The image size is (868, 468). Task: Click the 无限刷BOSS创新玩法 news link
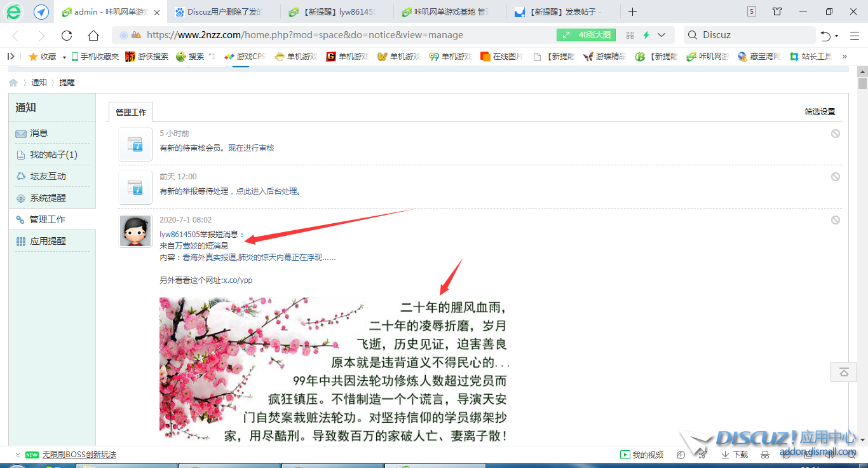[79, 455]
